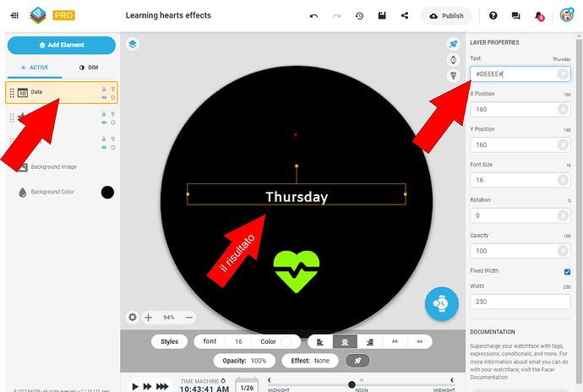Switch to the DIM tab
This screenshot has height=392, width=583.
click(89, 68)
